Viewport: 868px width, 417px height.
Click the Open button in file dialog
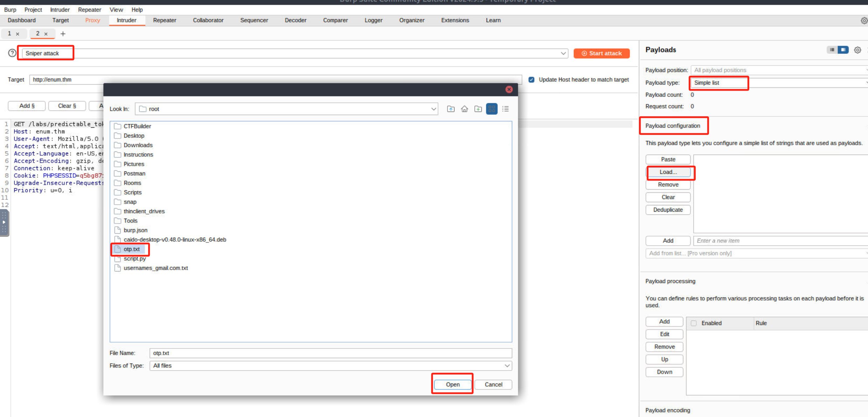pos(452,384)
